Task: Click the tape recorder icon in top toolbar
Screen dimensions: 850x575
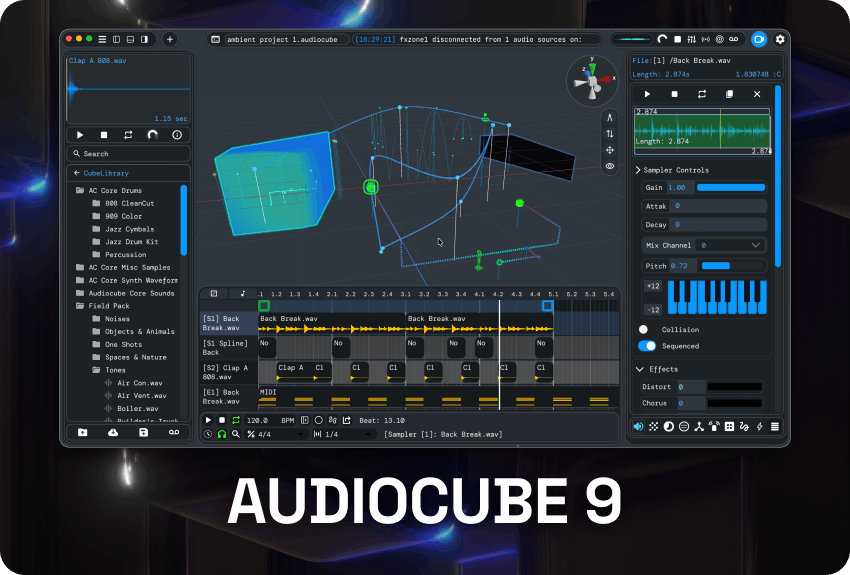Action: click(733, 39)
